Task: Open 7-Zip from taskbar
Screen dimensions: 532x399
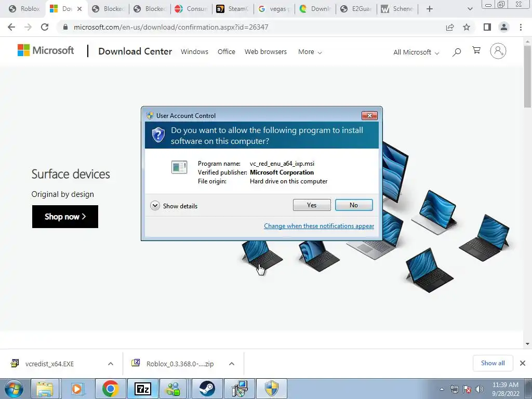Action: tap(142, 389)
